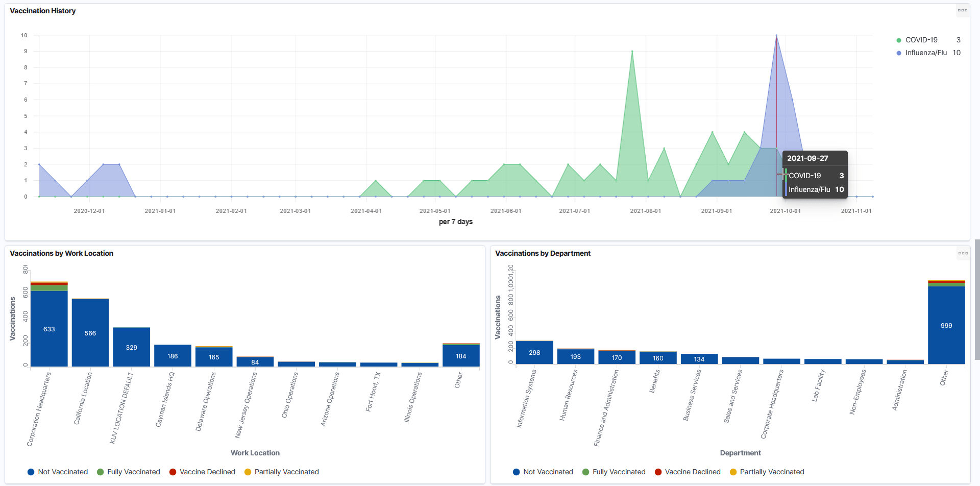Click the 2021-09-27 tooltip on the chart

click(x=814, y=174)
